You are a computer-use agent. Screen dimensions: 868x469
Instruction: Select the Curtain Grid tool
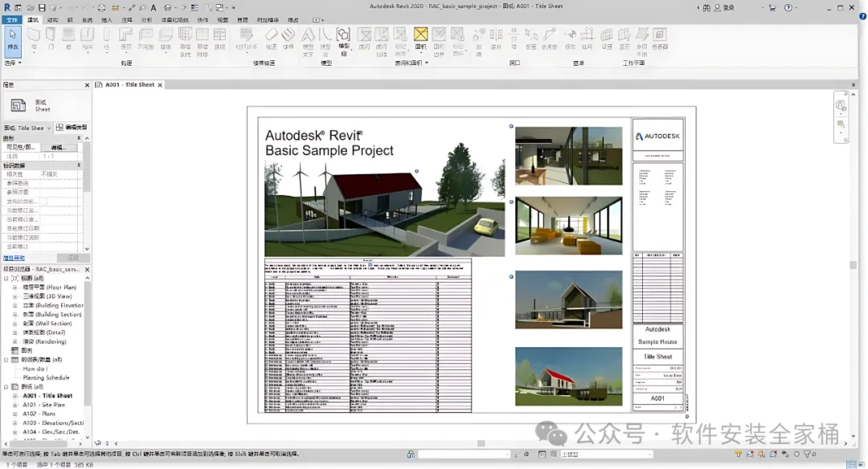click(202, 42)
